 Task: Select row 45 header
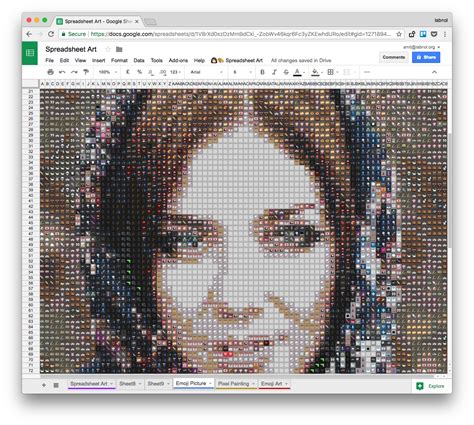click(31, 223)
